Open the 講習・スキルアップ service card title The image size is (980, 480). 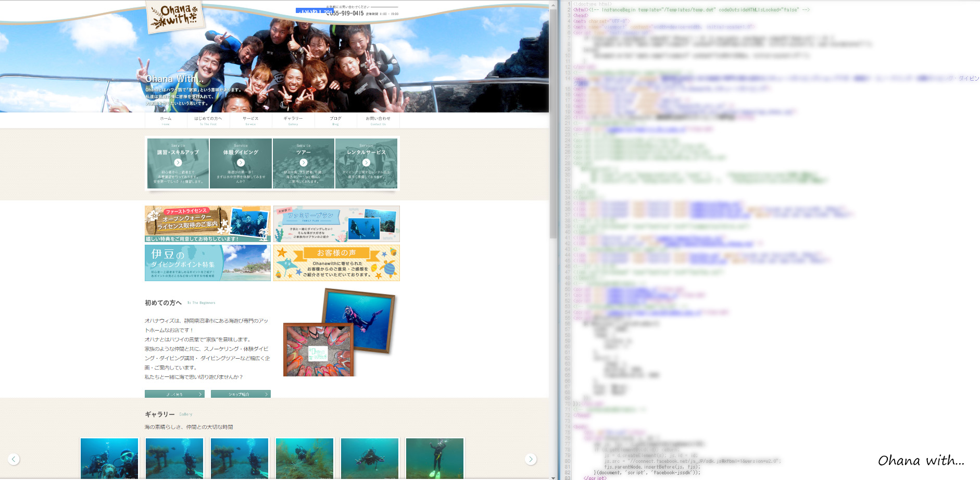pyautogui.click(x=178, y=152)
